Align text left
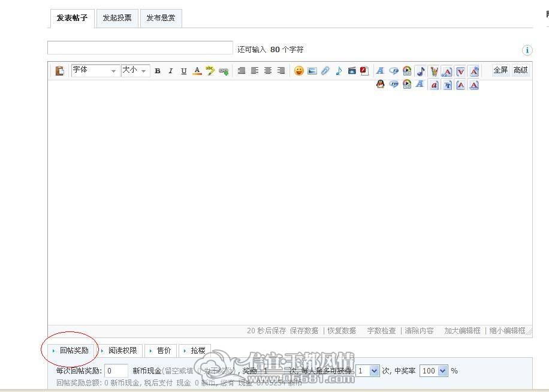 tap(255, 71)
